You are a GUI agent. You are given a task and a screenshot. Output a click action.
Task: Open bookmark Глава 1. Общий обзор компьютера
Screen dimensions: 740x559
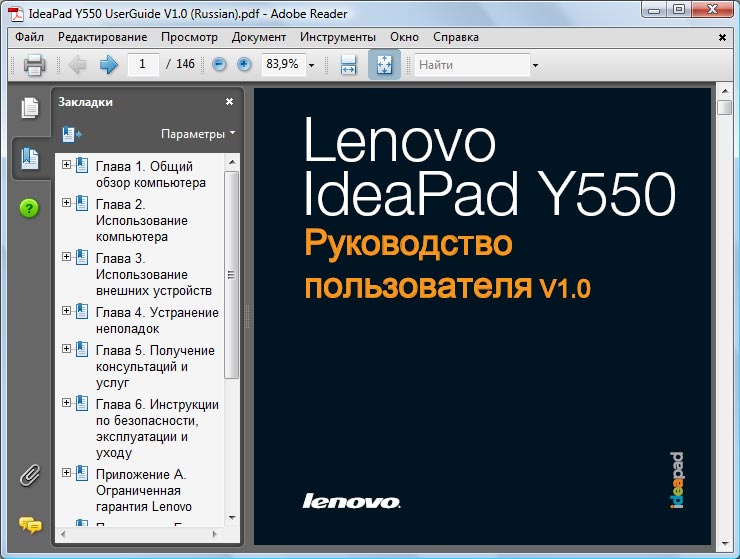coord(151,174)
